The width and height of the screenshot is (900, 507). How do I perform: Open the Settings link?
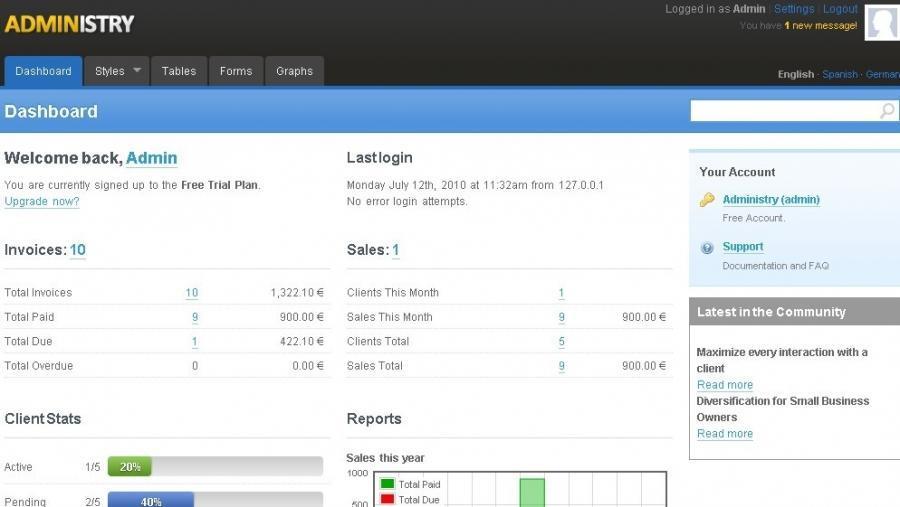click(x=794, y=9)
